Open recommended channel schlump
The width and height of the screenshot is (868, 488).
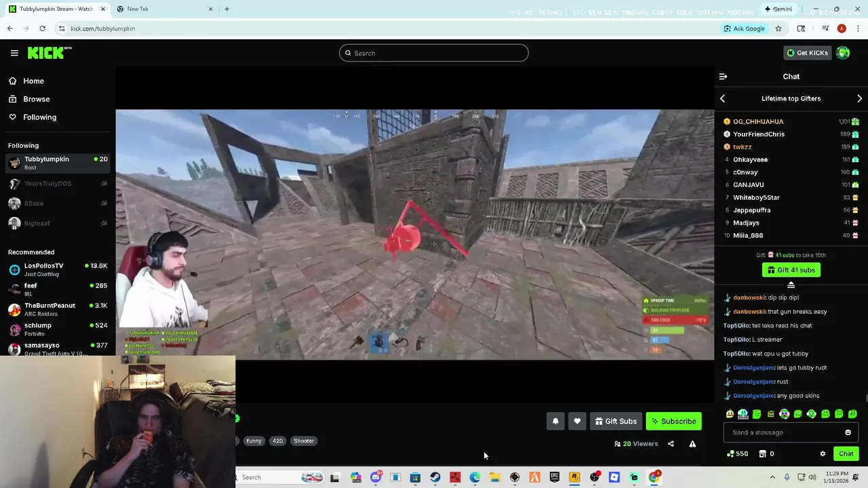[x=57, y=329]
